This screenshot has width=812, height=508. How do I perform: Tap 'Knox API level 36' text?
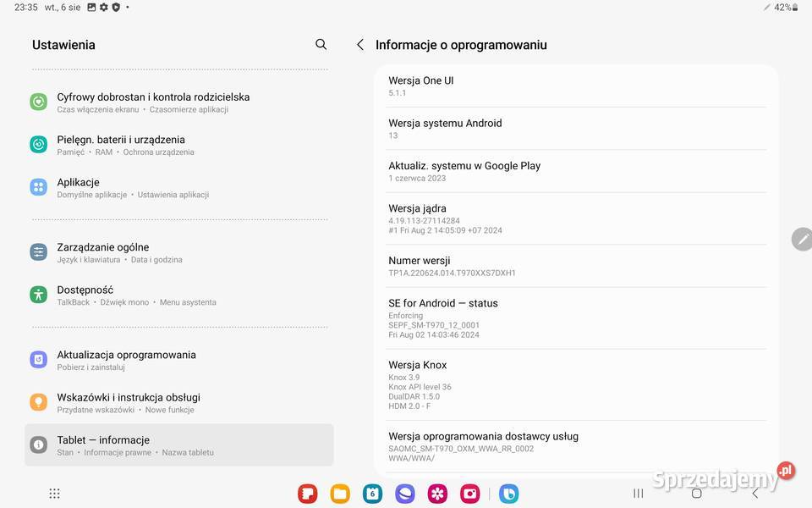pyautogui.click(x=420, y=387)
